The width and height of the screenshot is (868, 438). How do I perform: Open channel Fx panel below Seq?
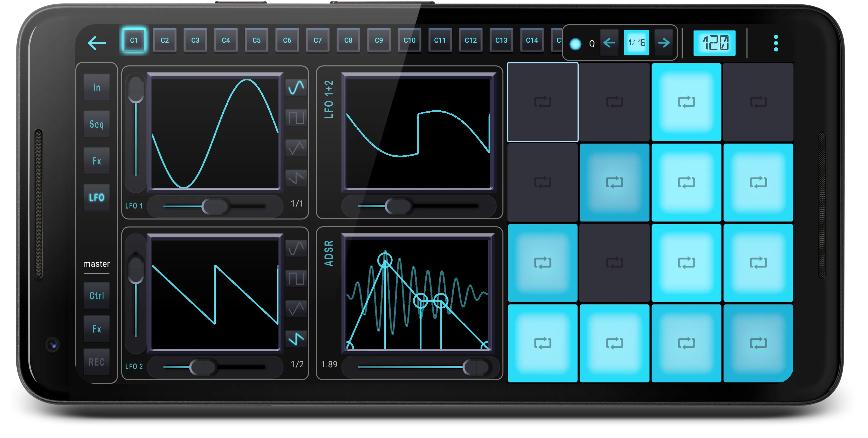(97, 161)
